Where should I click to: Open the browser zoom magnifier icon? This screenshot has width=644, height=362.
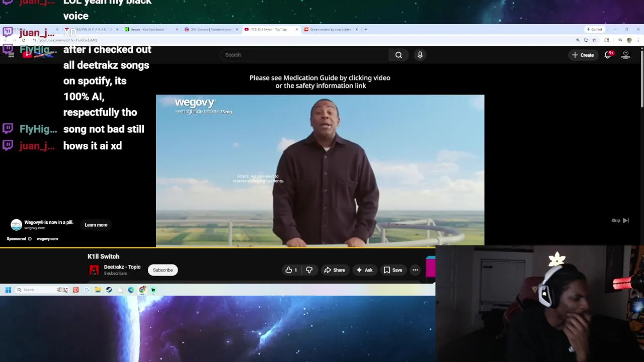(578, 40)
